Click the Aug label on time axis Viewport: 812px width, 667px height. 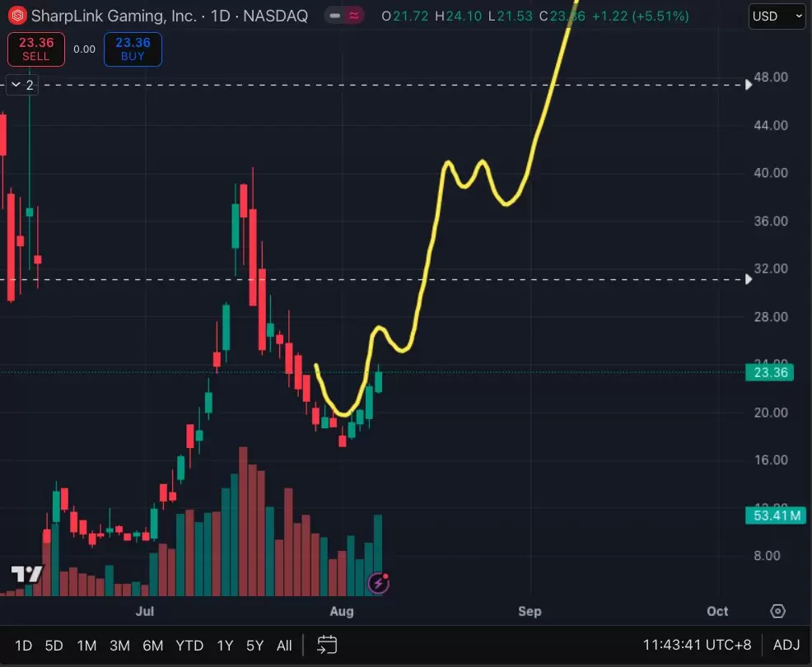coord(342,611)
